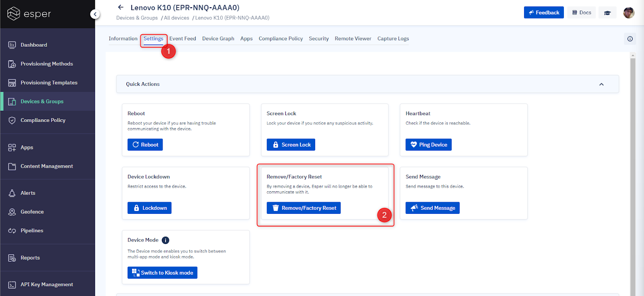This screenshot has width=644, height=296.
Task: Click the All devices breadcrumb link
Action: coord(176,18)
